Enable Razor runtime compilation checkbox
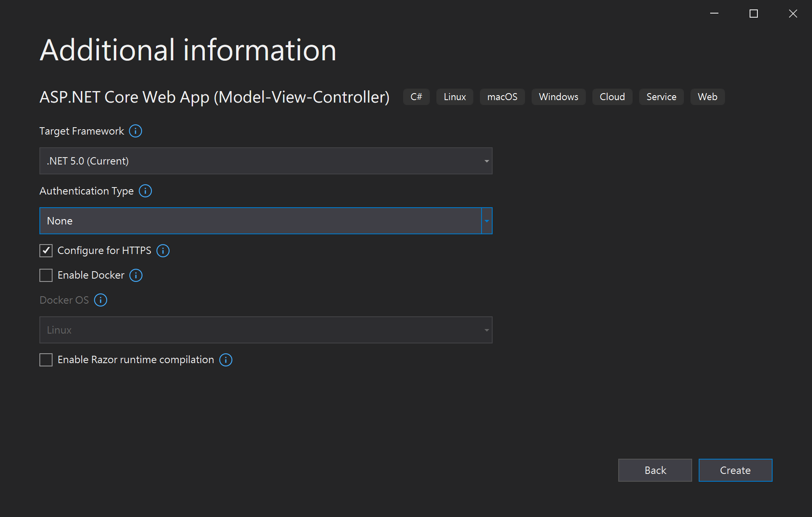This screenshot has height=517, width=812. [x=46, y=360]
